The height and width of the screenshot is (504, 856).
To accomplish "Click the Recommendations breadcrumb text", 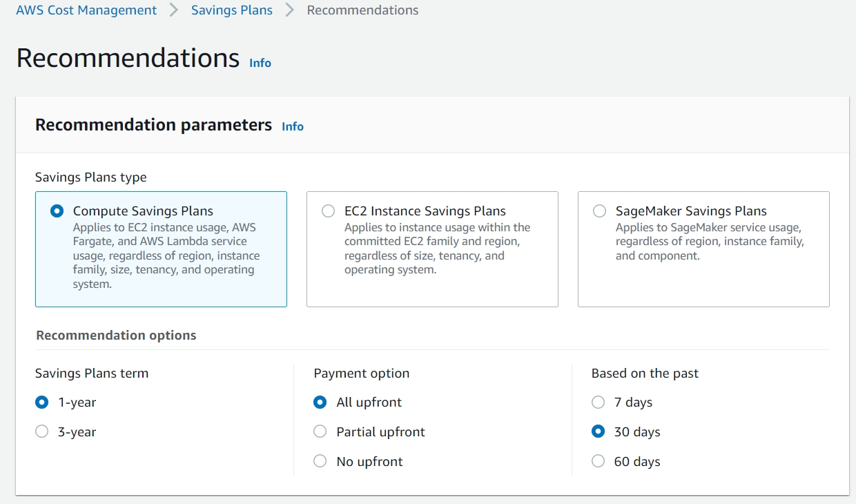I will point(362,10).
